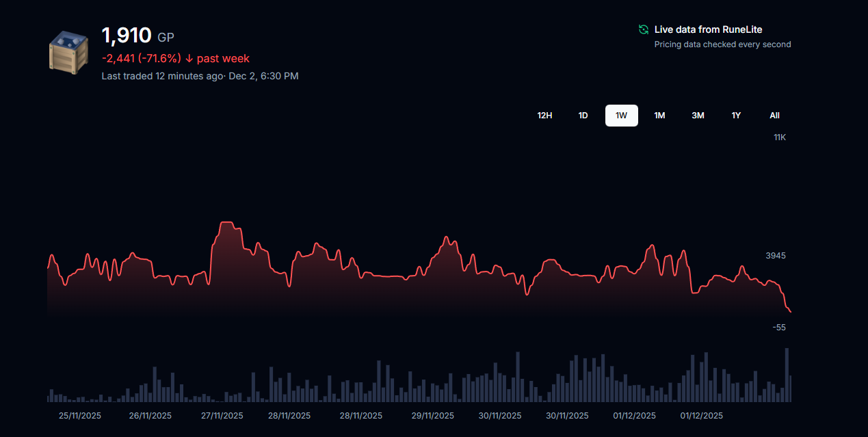The image size is (868, 437).
Task: Click the 1,910 GP price text
Action: coord(137,36)
